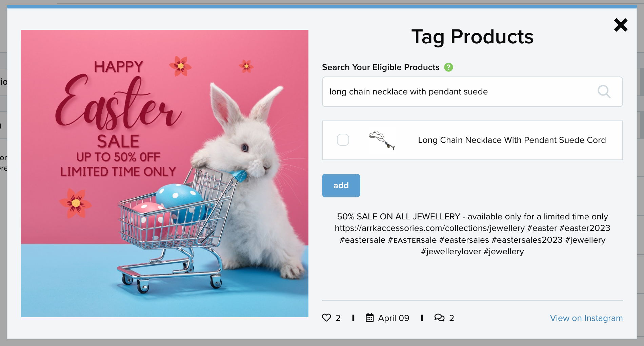Screen dimensions: 644x346
Task: Close the Tag Products dialog
Action: (621, 25)
